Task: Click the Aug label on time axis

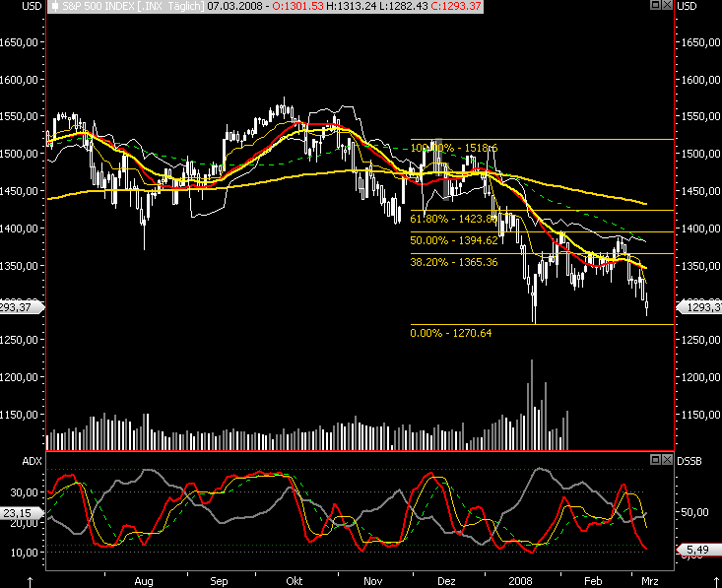Action: (x=144, y=581)
